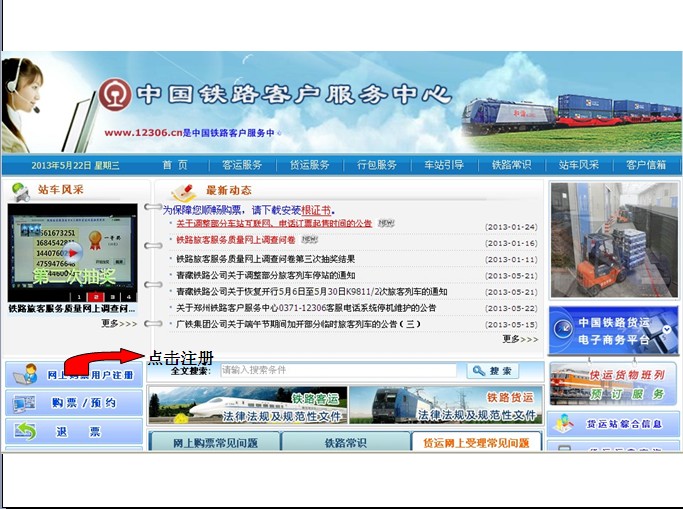Image resolution: width=683 pixels, height=509 pixels.
Task: Open 网上调查问卷第三次抽奖结果 news item
Action: [265, 259]
